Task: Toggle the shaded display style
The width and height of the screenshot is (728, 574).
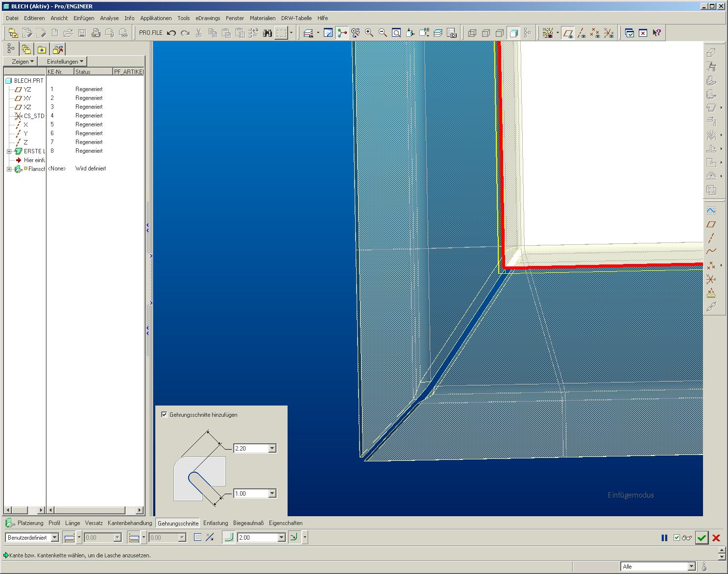Action: (513, 33)
